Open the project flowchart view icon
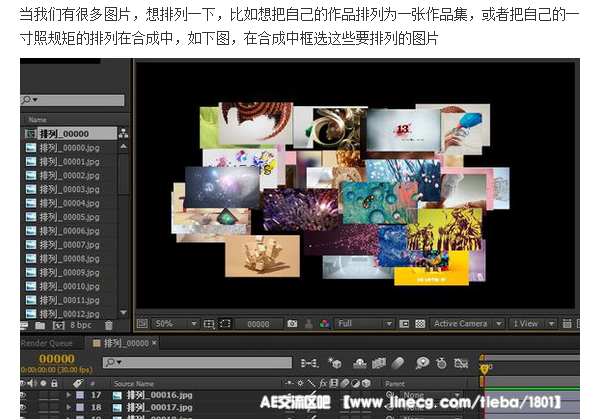The image size is (596, 419). (123, 133)
